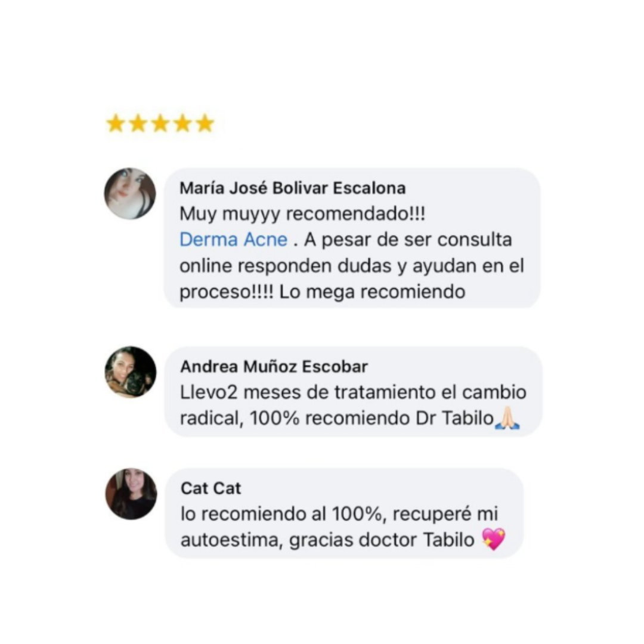Click the sparkling pink heart emoji
Viewport: 644px width, 644px height.
click(493, 539)
